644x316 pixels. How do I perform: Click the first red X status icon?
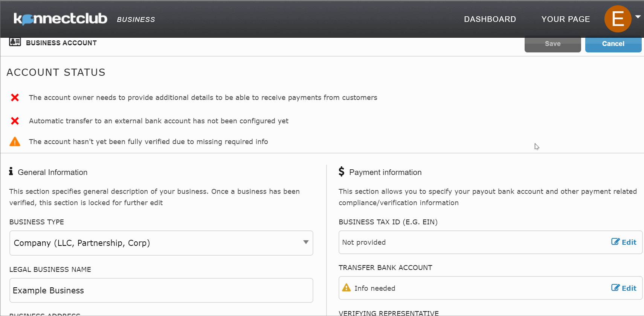(15, 98)
